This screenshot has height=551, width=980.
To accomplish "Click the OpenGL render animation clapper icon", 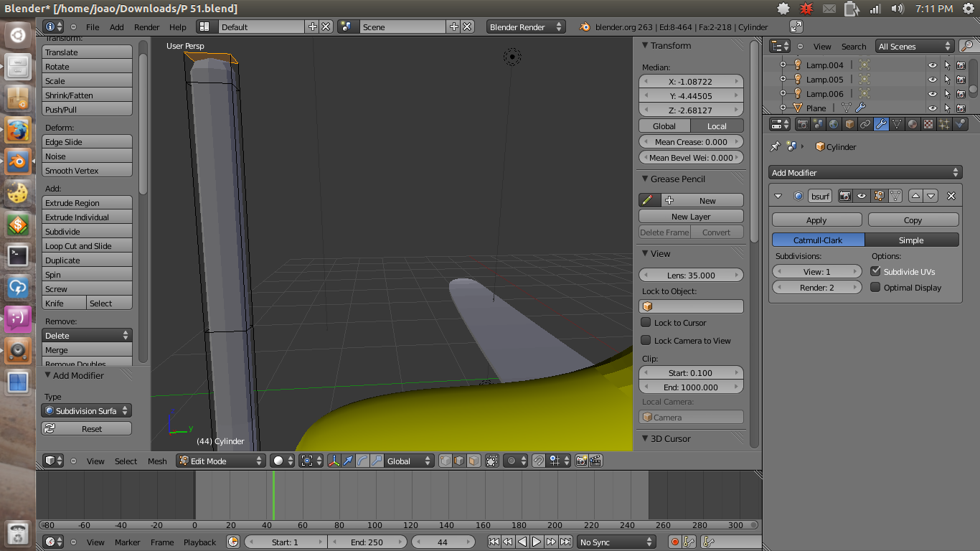I will tap(595, 461).
